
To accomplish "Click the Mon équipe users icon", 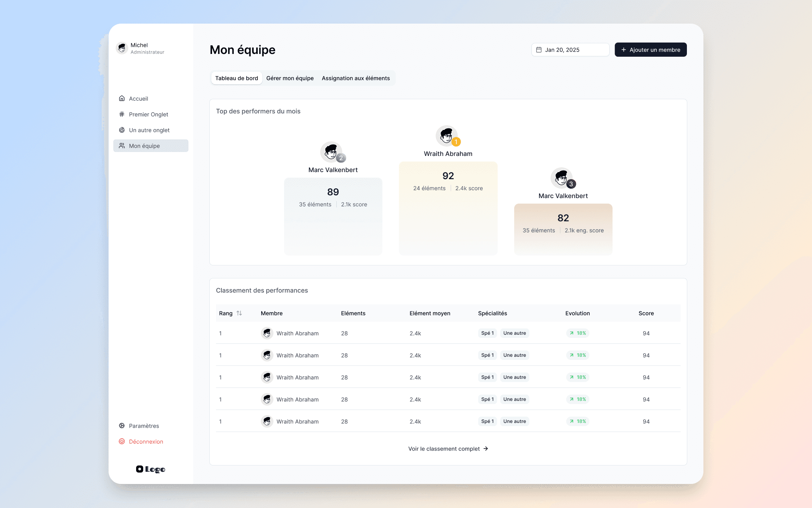I will point(122,146).
